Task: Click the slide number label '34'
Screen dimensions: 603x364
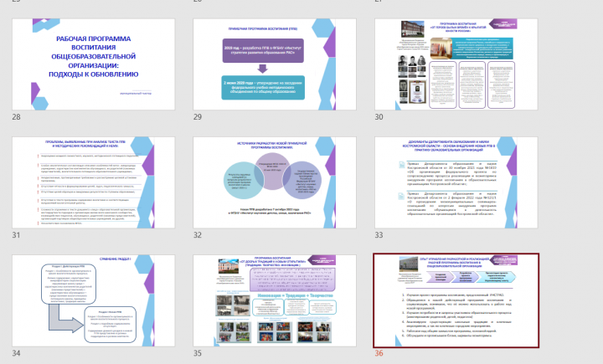Action: click(x=16, y=353)
